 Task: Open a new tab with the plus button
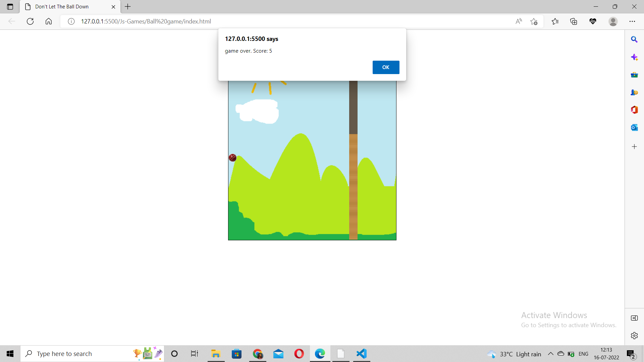coord(128,6)
